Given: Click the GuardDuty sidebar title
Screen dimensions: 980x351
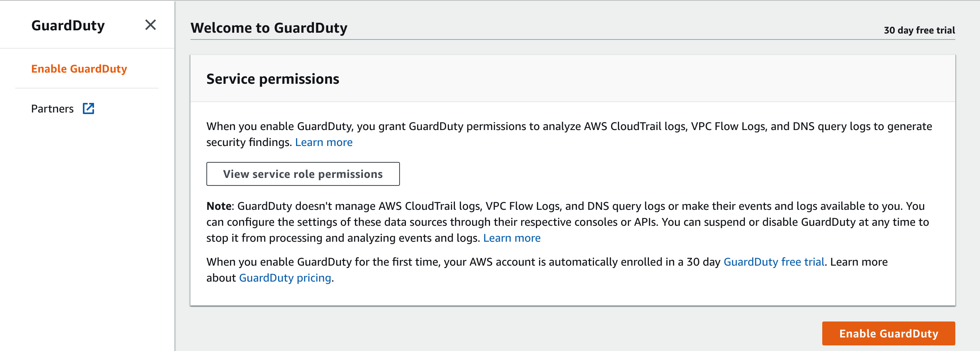Looking at the screenshot, I should pos(68,26).
